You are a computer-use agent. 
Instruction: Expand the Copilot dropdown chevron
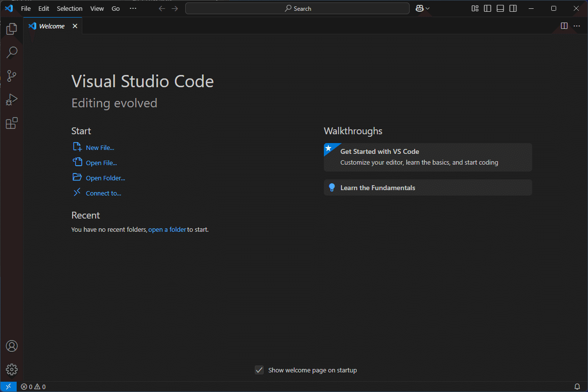pos(428,8)
